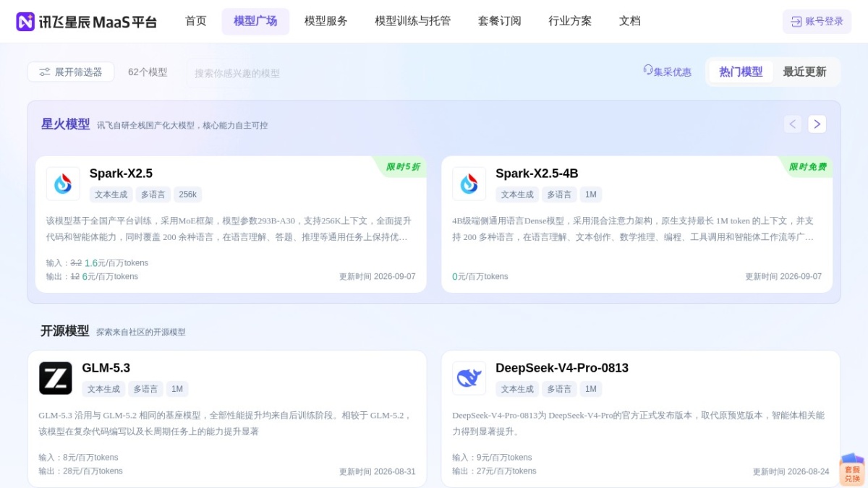Click the GLM-5.3 Z logo icon

tap(56, 378)
